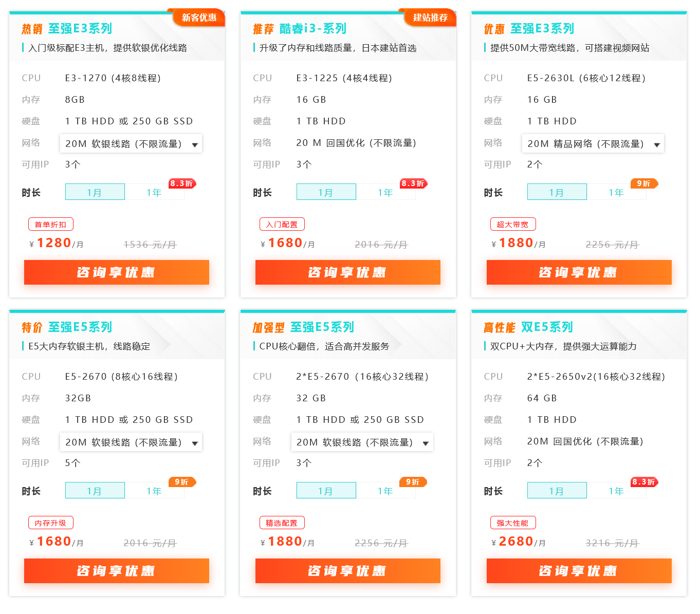This screenshot has width=700, height=614.
Task: Open 20M 精品网络 dropdown
Action: click(593, 144)
